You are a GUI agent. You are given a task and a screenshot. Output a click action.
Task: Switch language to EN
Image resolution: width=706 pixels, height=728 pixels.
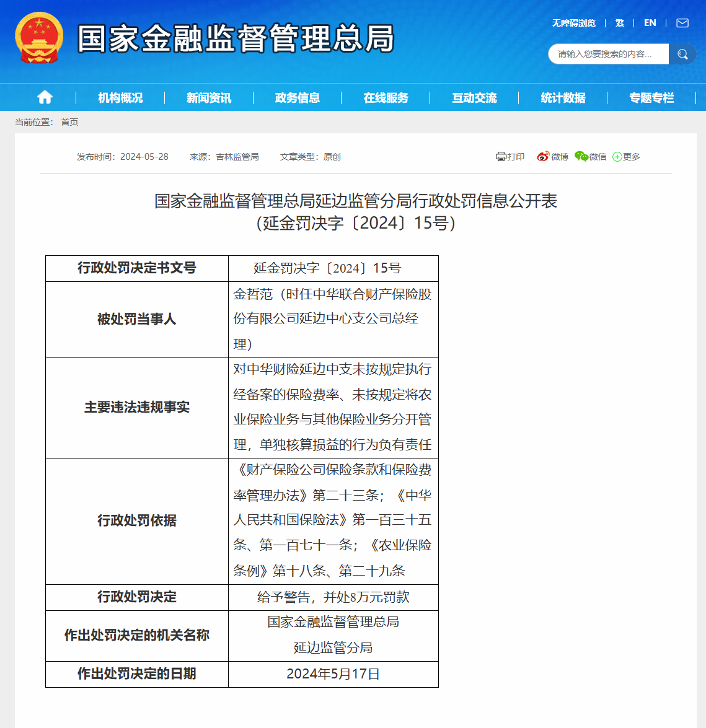[x=650, y=23]
